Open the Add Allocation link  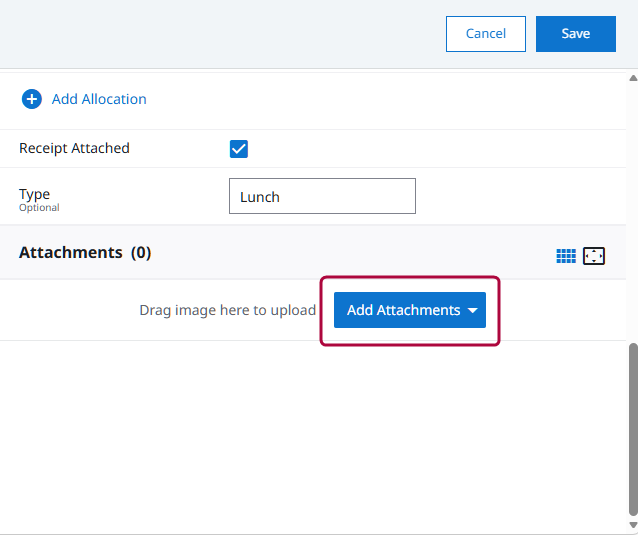(99, 99)
